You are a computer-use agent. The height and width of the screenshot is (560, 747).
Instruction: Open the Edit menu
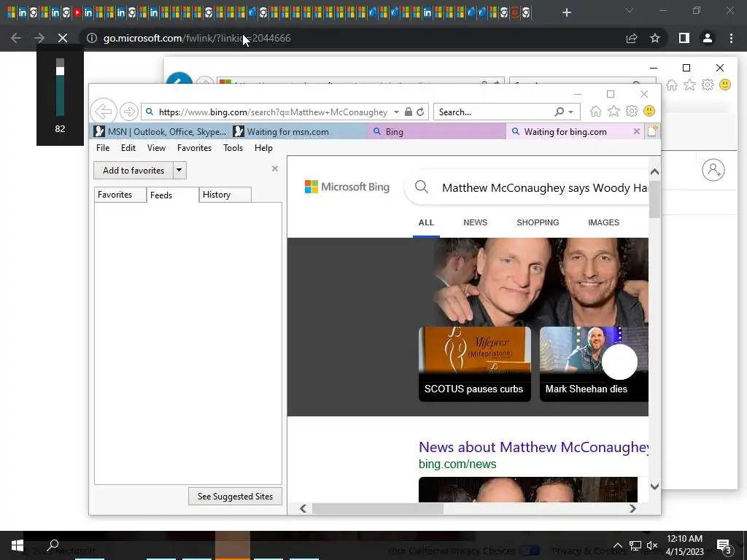(x=128, y=148)
